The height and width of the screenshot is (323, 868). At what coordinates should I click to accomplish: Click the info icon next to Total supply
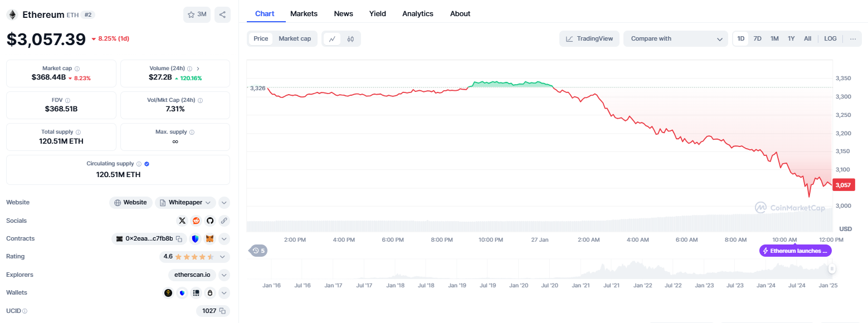pos(79,132)
